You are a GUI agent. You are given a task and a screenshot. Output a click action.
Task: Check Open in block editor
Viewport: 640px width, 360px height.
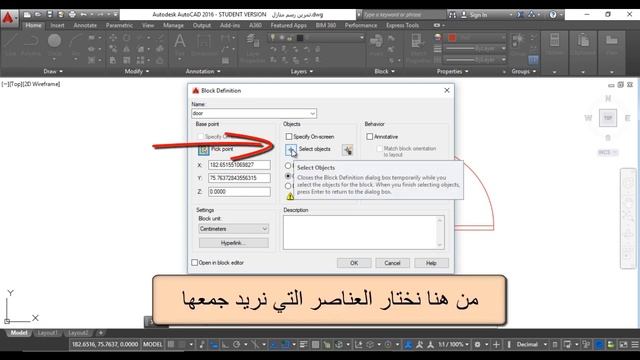(x=195, y=262)
